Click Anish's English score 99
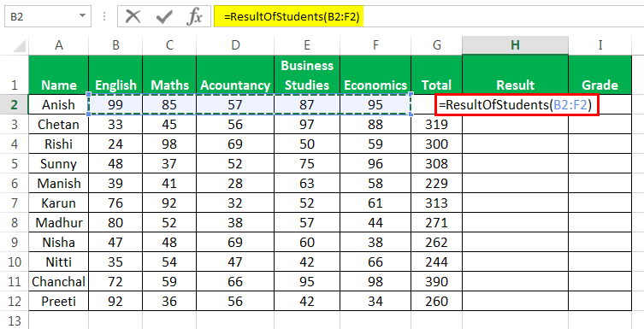Viewport: 644px width, 329px height. (x=115, y=104)
